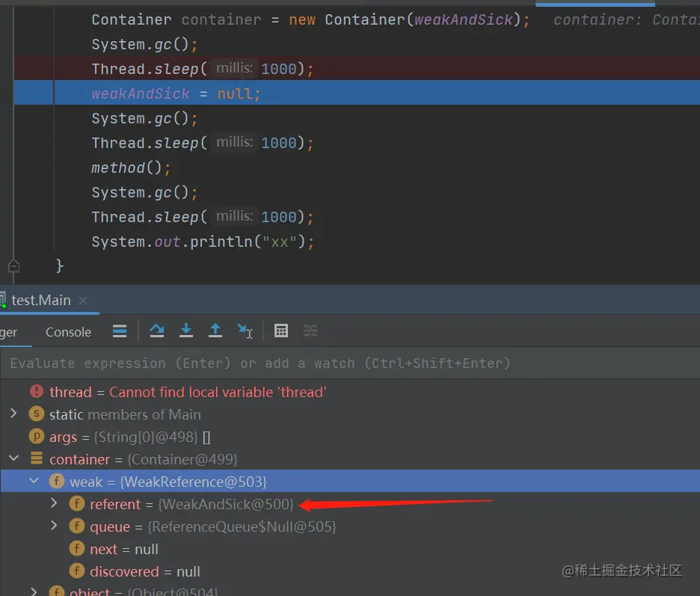
Task: Click the code fold marker beside closing brace
Action: coord(14,266)
